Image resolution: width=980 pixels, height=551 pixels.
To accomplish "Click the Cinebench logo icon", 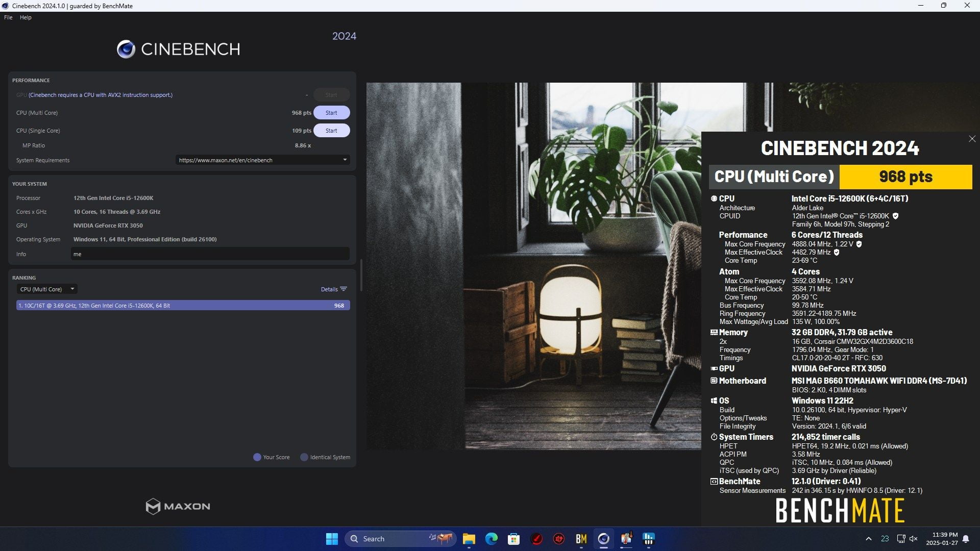I will pos(126,49).
